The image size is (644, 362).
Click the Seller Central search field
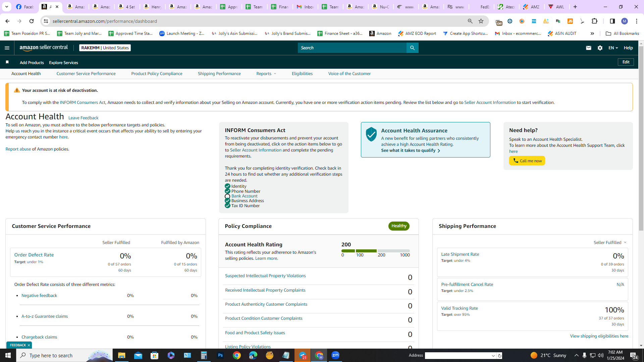(x=352, y=48)
